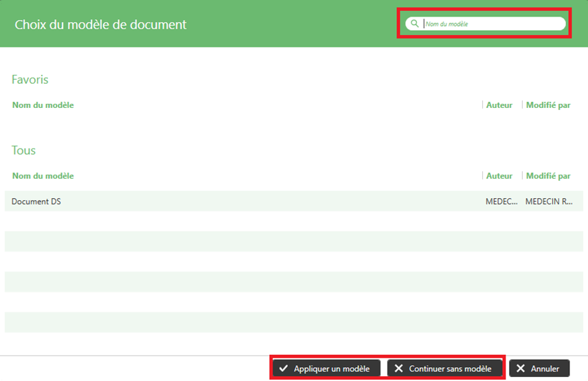Sort Favoris by 'Nom du modèle' column

[x=43, y=105]
